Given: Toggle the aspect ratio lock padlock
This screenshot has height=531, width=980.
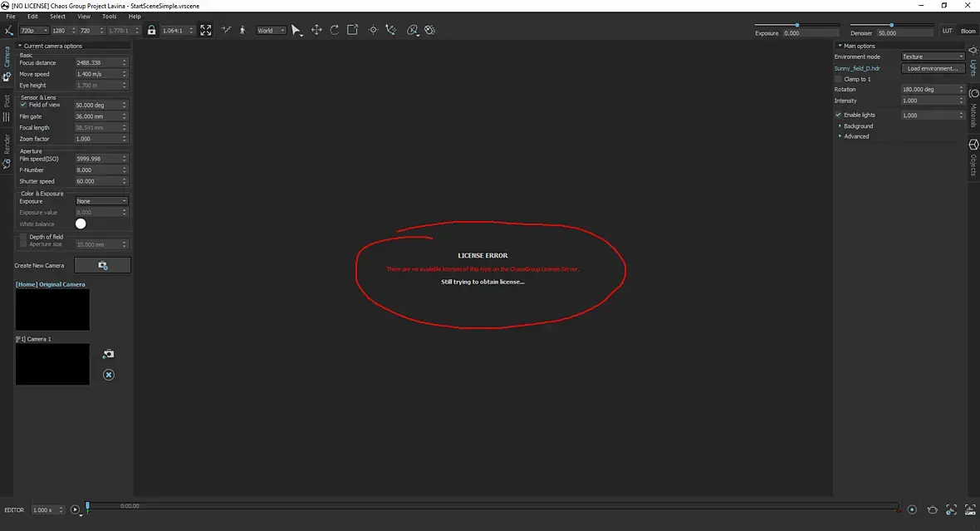Looking at the screenshot, I should click(x=151, y=30).
